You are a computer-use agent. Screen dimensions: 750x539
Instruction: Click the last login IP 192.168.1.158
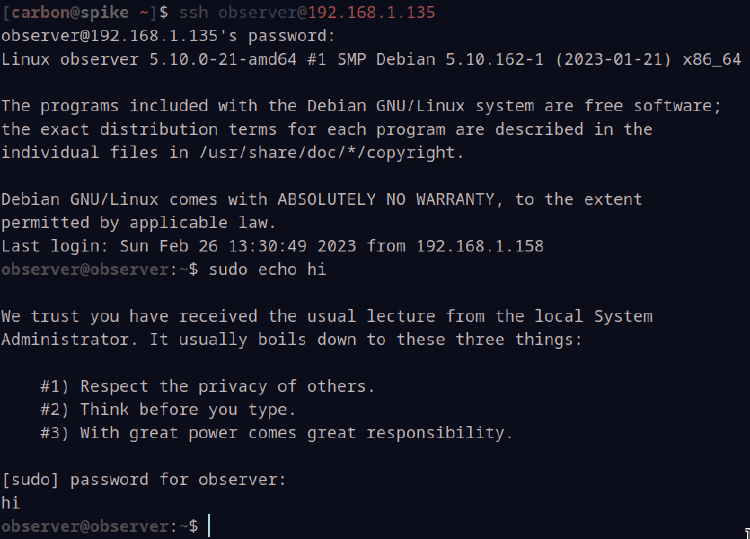[480, 246]
